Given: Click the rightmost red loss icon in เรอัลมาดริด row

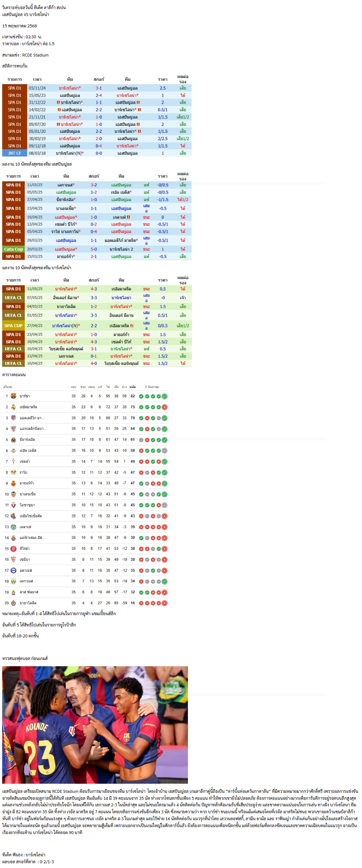Looking at the screenshot, I should (x=165, y=407).
